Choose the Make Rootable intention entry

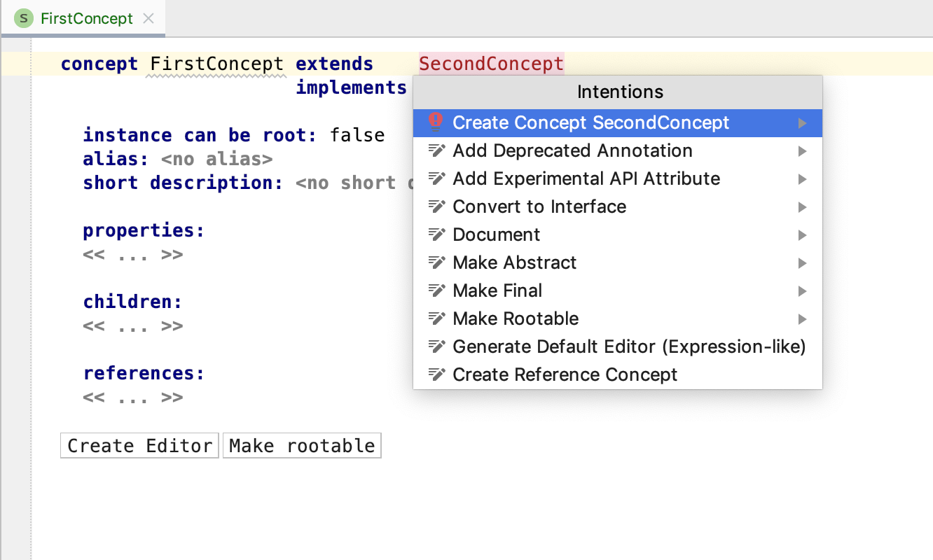pos(516,318)
